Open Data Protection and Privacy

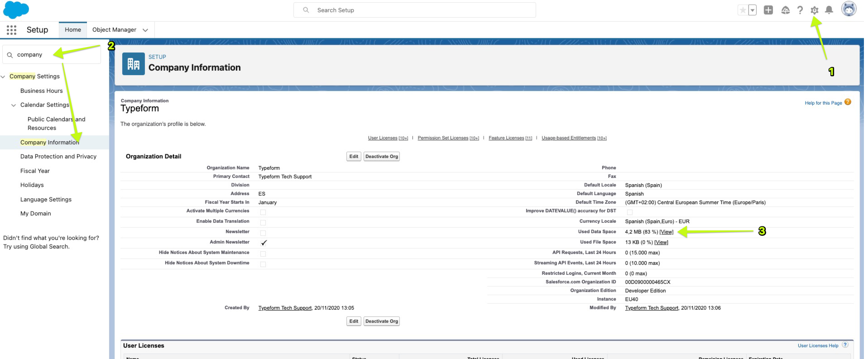pyautogui.click(x=58, y=157)
